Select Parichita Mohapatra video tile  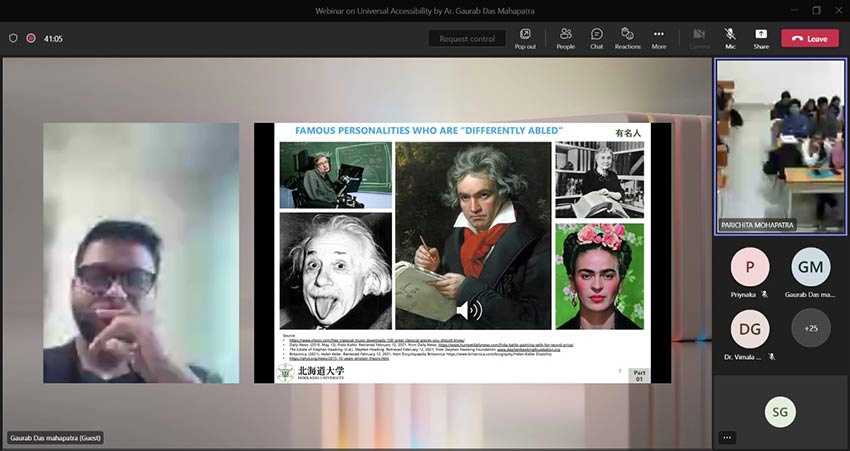point(781,146)
